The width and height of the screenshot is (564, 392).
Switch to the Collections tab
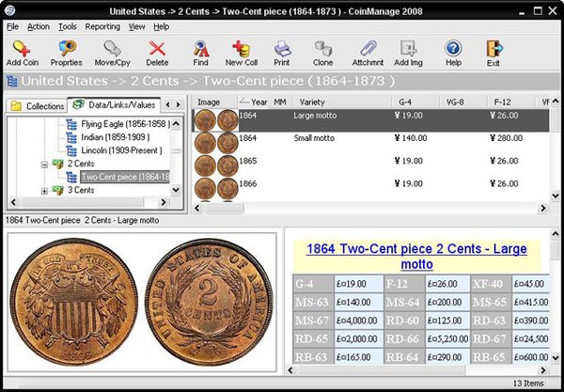[38, 106]
